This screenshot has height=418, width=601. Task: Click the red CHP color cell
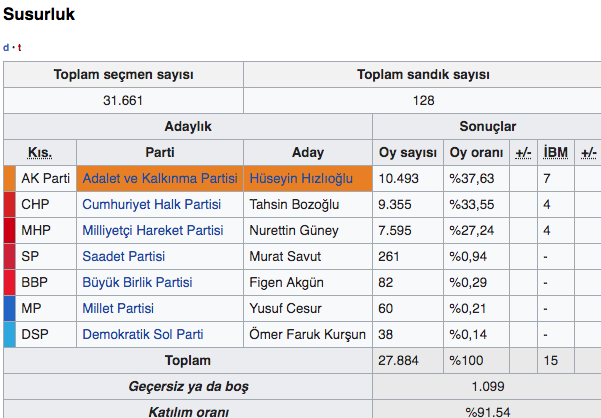[10, 205]
